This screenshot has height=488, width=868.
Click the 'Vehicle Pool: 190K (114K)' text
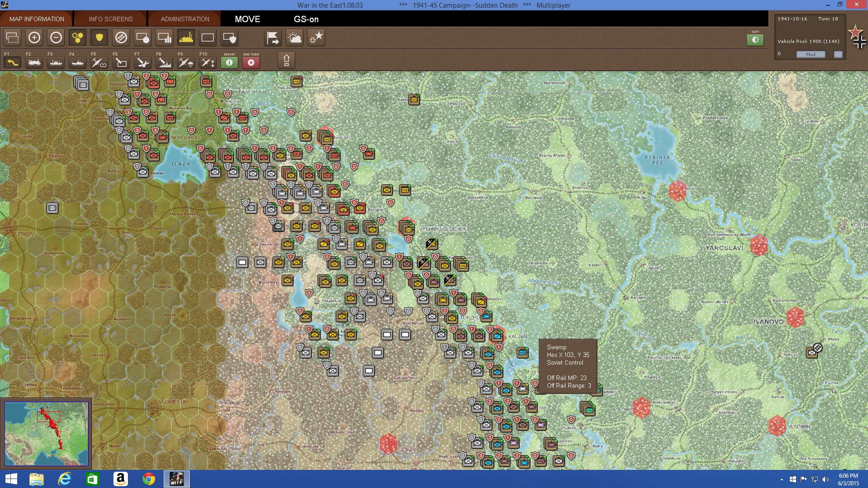(808, 41)
